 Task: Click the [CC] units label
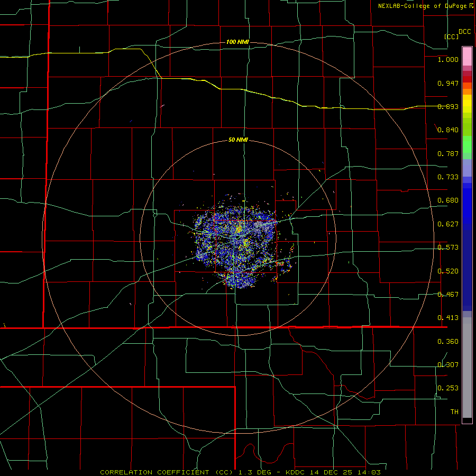click(452, 36)
